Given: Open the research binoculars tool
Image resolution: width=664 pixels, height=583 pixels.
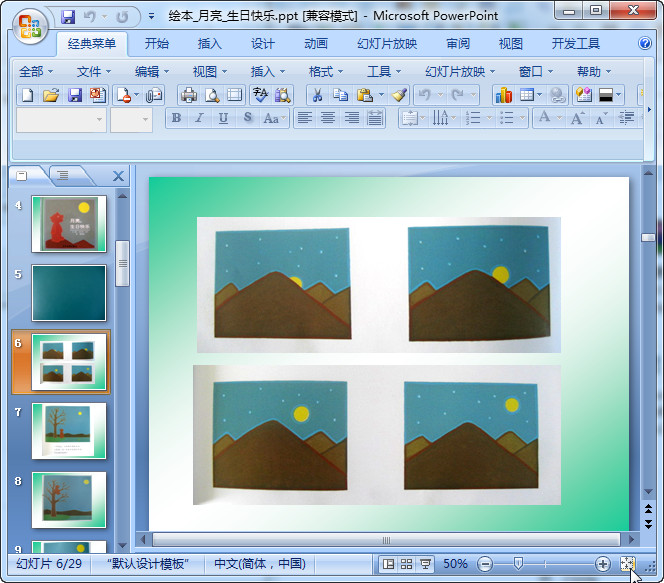Looking at the screenshot, I should coord(283,95).
